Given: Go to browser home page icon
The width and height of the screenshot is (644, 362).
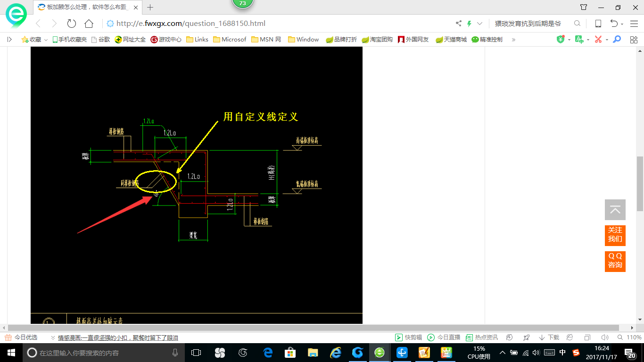Looking at the screenshot, I should [x=89, y=24].
